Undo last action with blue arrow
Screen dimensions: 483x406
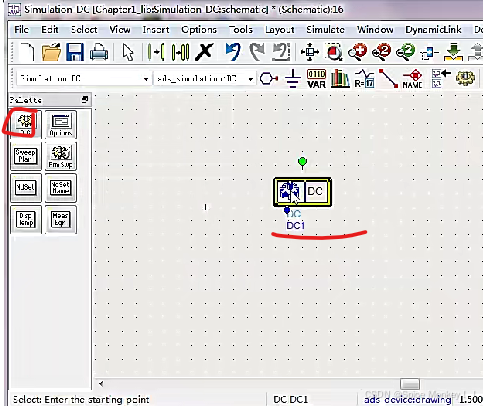[x=233, y=52]
